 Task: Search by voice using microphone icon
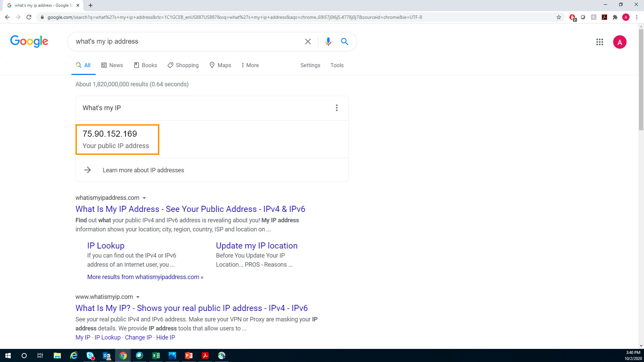328,41
